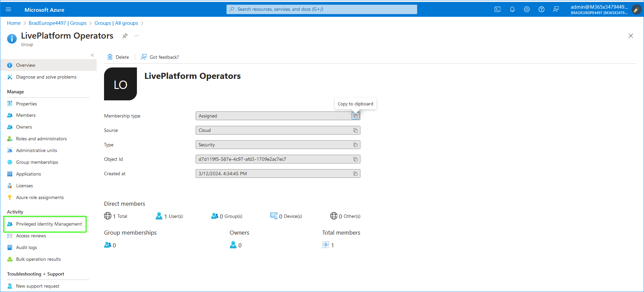Click the Group memberships 0 count

point(110,245)
